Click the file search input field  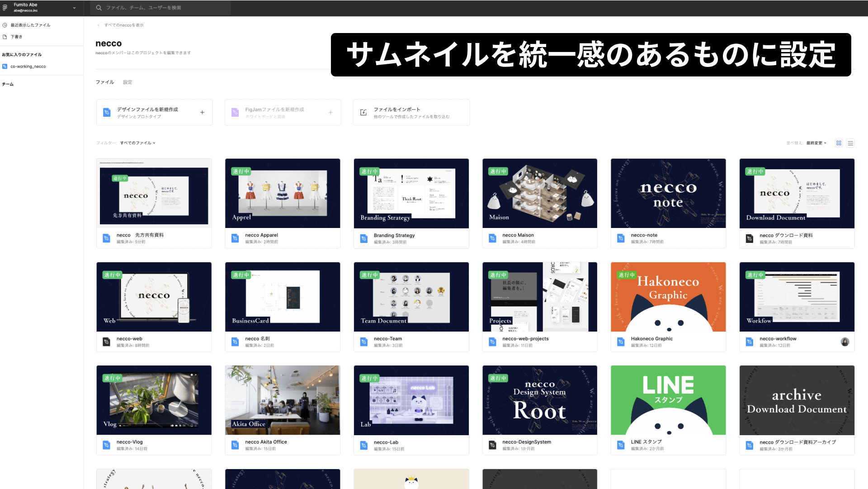click(163, 8)
